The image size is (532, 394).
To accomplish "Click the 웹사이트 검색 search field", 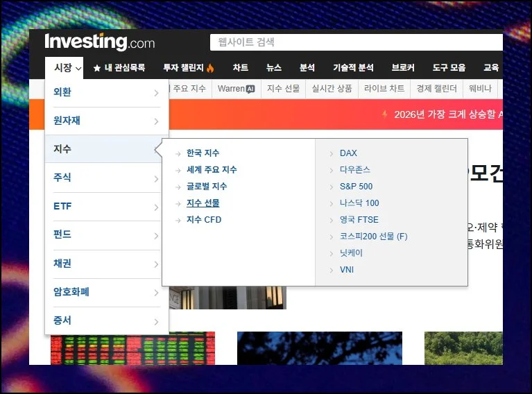I will [354, 42].
